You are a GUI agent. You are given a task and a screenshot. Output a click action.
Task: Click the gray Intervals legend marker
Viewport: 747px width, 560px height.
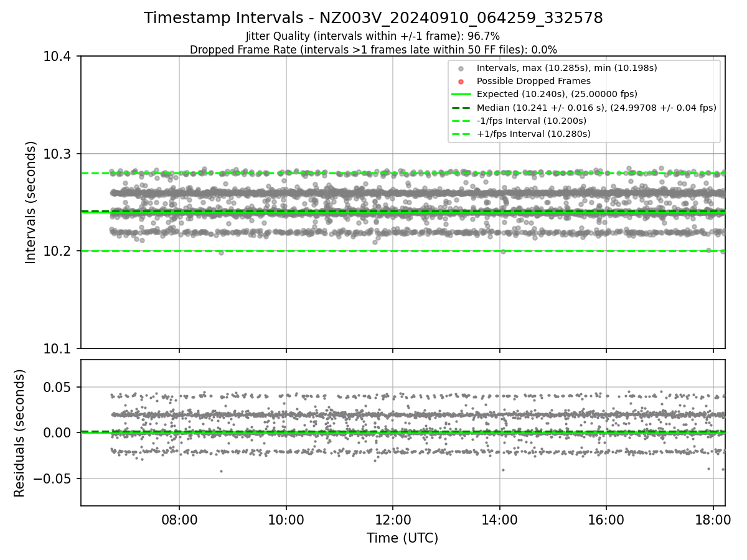pos(461,68)
